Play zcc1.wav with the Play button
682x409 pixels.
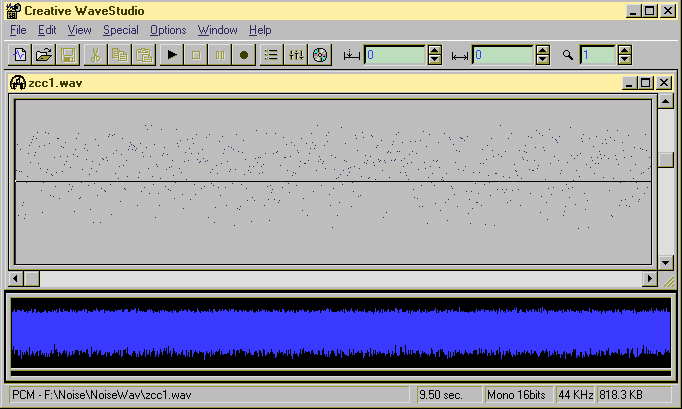coord(172,55)
